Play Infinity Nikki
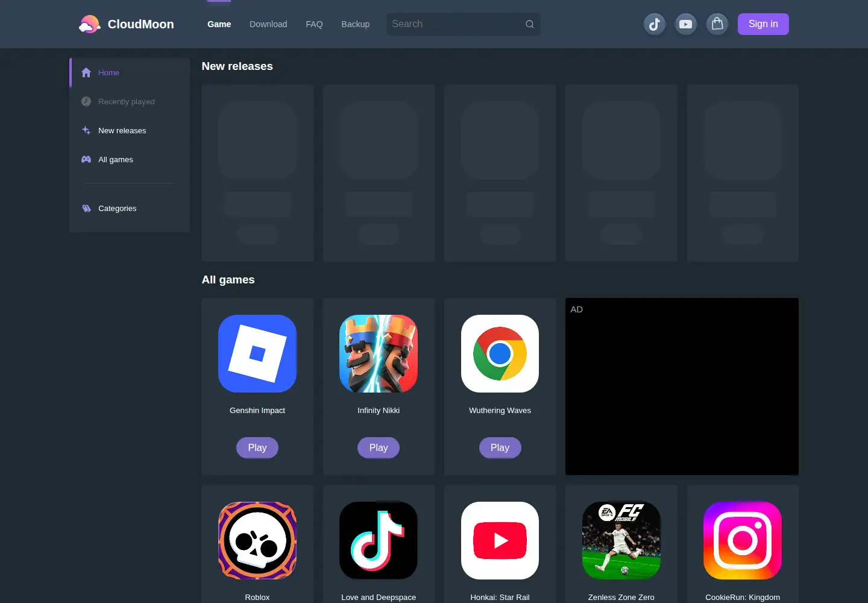This screenshot has height=603, width=868. pyautogui.click(x=379, y=447)
